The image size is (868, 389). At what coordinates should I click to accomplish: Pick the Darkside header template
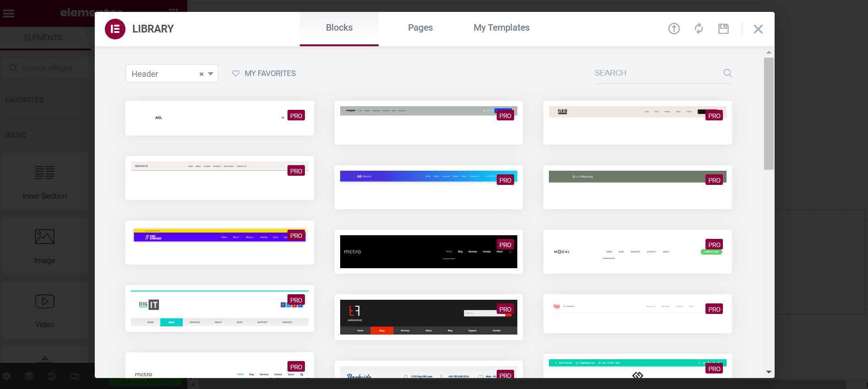point(429,369)
